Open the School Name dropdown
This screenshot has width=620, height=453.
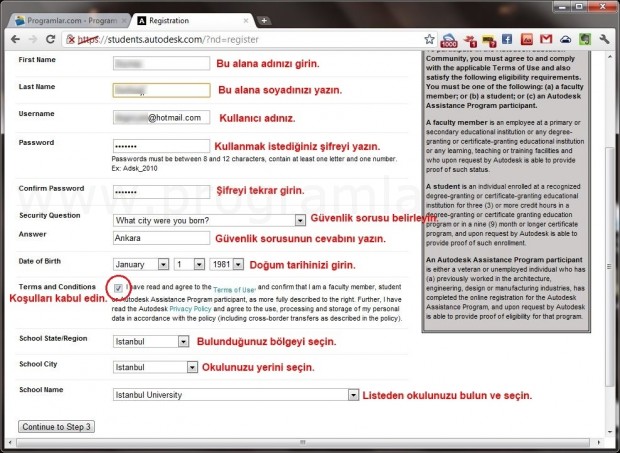236,394
